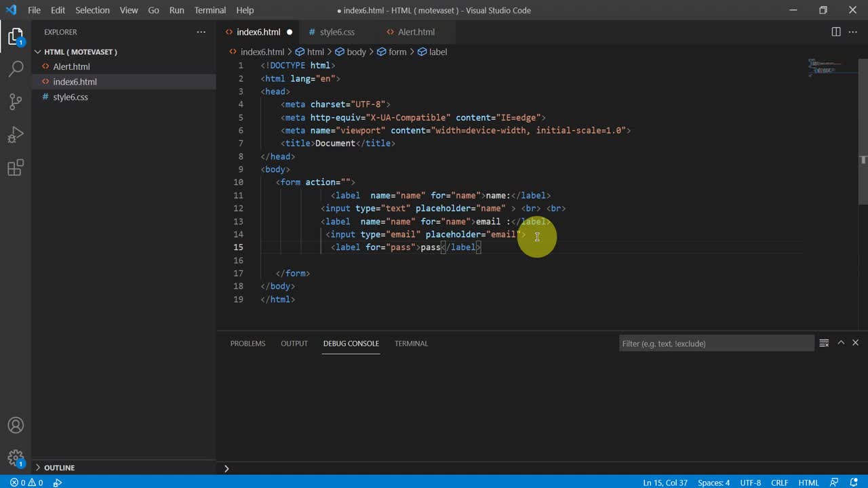Click the debug console filter input
Screen dimensions: 868x488
(716, 344)
